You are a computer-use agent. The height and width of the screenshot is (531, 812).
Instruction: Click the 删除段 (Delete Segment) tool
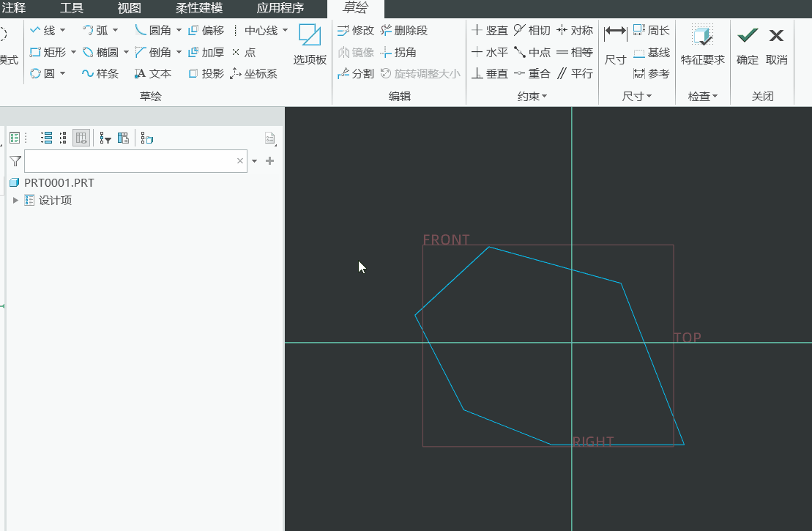(x=404, y=31)
